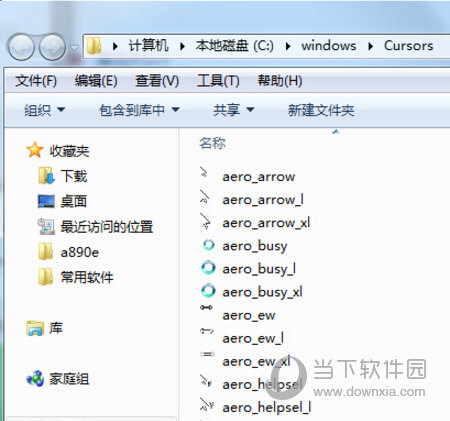450x421 pixels.
Task: Click the aero_arrow_l cursor icon
Action: (x=205, y=196)
